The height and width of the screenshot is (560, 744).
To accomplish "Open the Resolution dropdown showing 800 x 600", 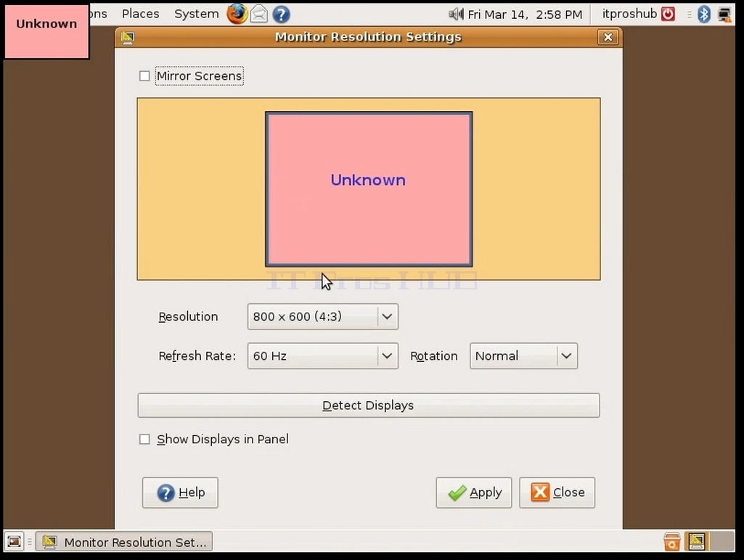I will [x=323, y=316].
